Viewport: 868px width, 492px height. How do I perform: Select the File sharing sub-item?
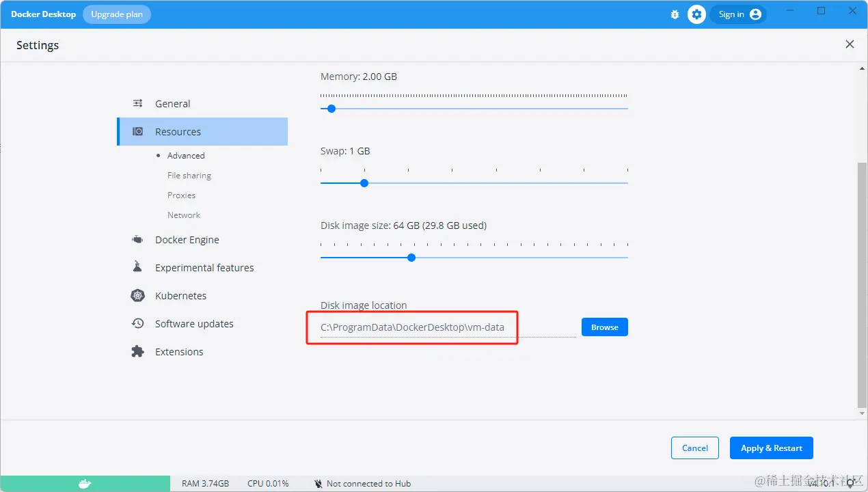(189, 176)
